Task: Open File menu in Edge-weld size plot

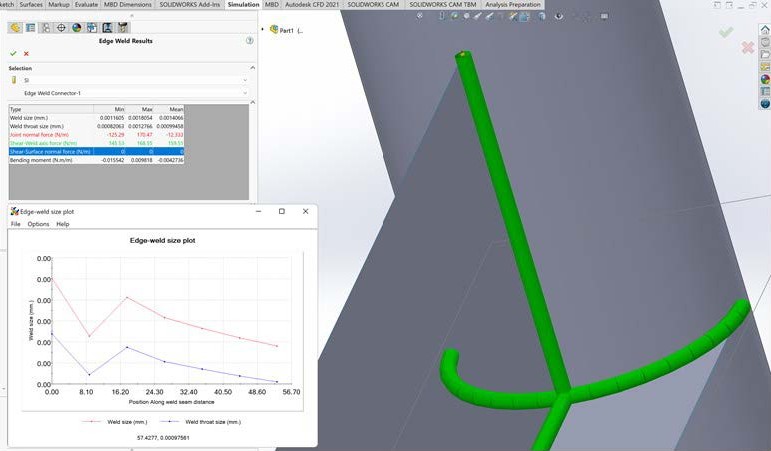Action: (x=16, y=224)
